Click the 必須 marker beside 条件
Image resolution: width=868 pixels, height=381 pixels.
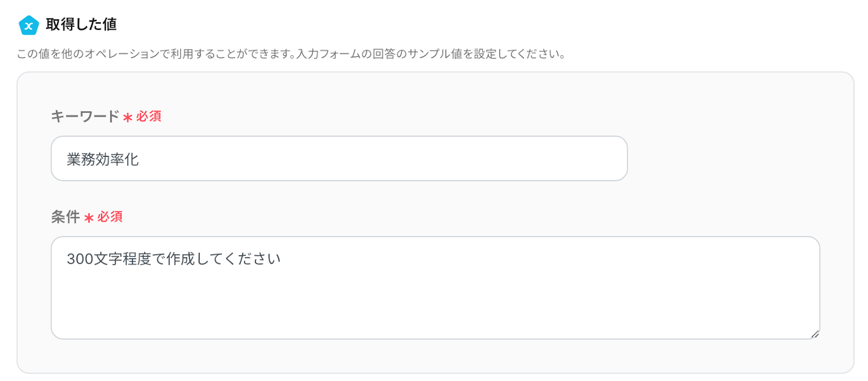[110, 217]
